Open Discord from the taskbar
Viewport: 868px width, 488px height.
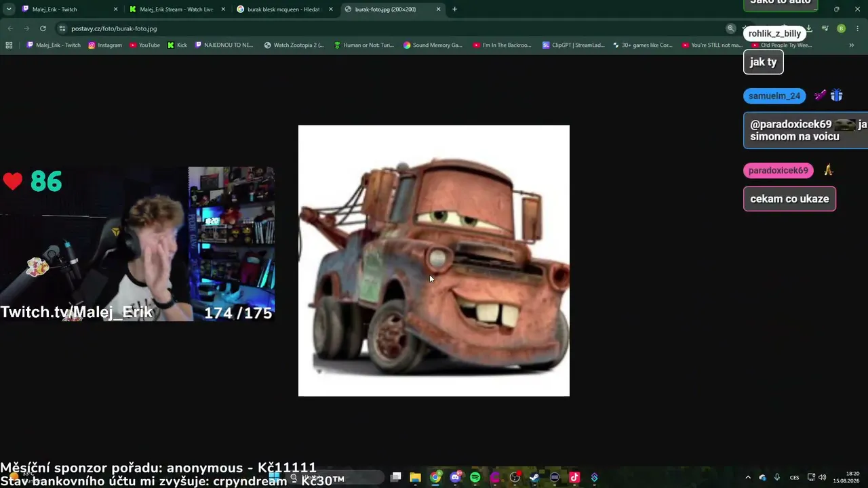point(455,477)
